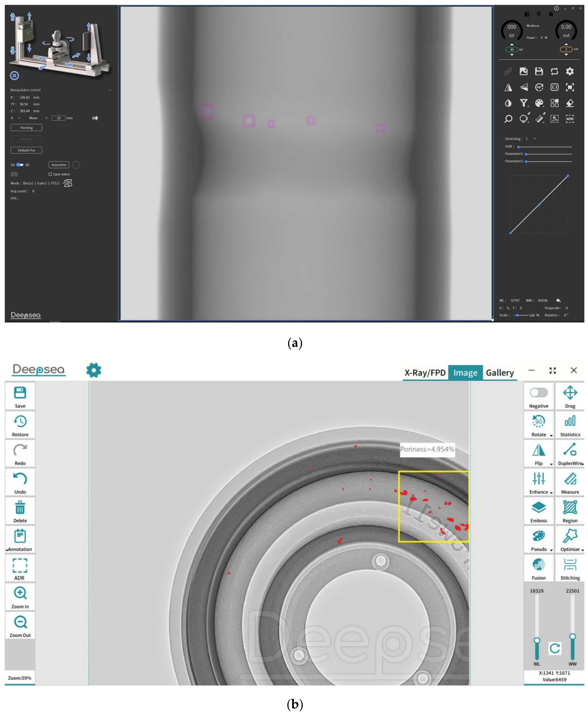This screenshot has height=717, width=588.
Task: Toggle the 2D/3D mode switch
Action: coord(20,165)
